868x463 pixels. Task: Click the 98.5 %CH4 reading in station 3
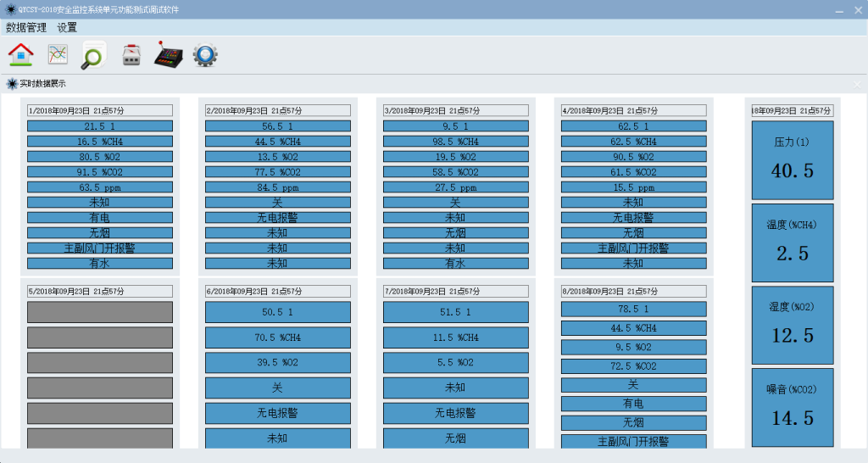pos(456,142)
